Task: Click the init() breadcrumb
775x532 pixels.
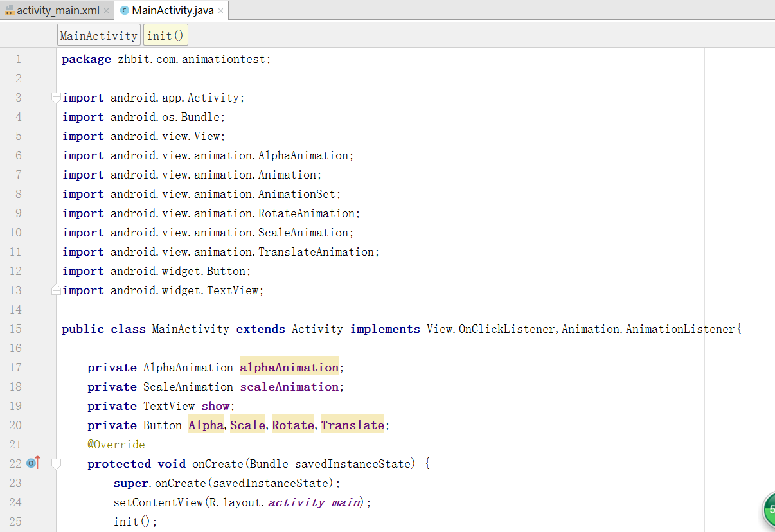Action: click(x=165, y=36)
